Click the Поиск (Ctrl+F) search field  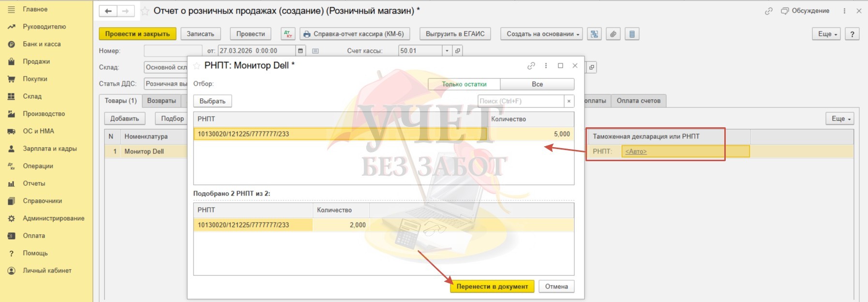pos(520,101)
